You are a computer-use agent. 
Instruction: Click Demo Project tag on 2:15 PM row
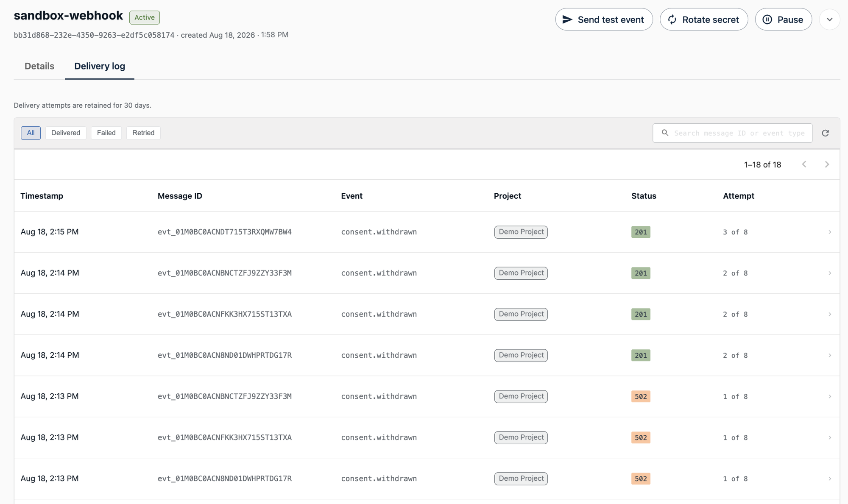pyautogui.click(x=521, y=232)
